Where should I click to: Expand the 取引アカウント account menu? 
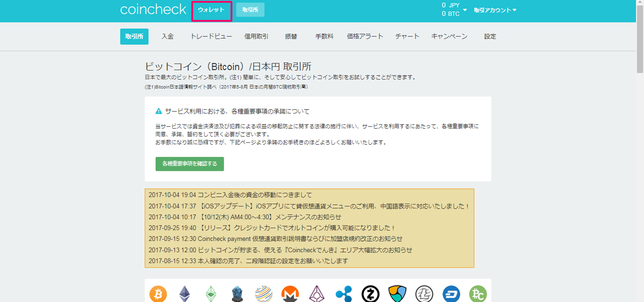(x=495, y=10)
